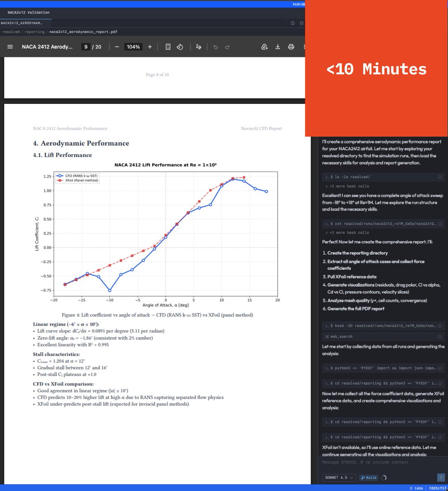Toggle the split editor layout icon
Screen dimensions: 448x491
[293, 23]
